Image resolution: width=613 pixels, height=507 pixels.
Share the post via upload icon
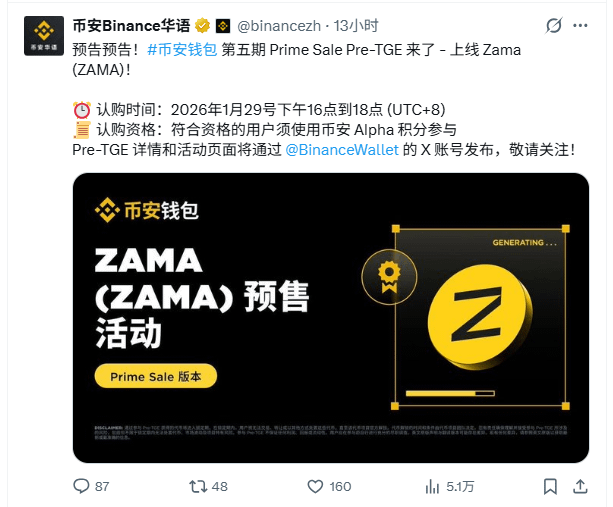coord(580,486)
